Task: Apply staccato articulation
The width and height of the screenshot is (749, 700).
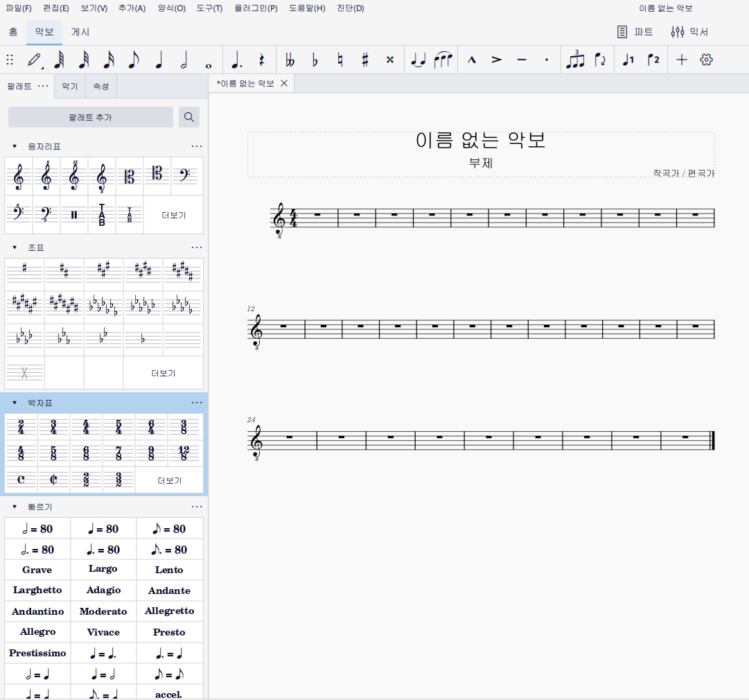Action: (x=547, y=60)
